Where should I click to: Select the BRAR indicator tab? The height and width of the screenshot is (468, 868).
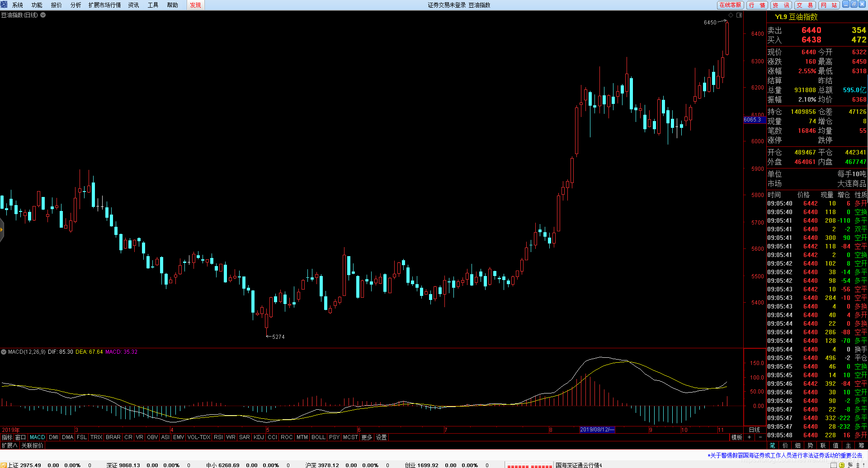(x=113, y=437)
